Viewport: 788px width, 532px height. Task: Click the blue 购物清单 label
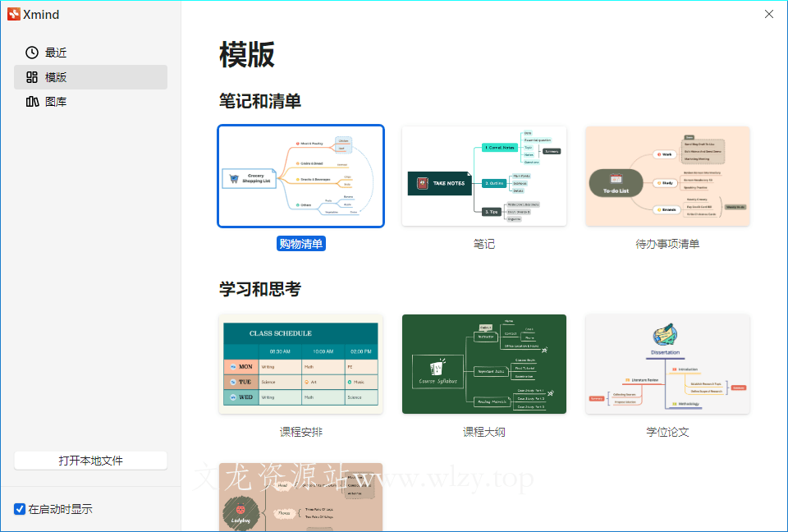pos(300,243)
